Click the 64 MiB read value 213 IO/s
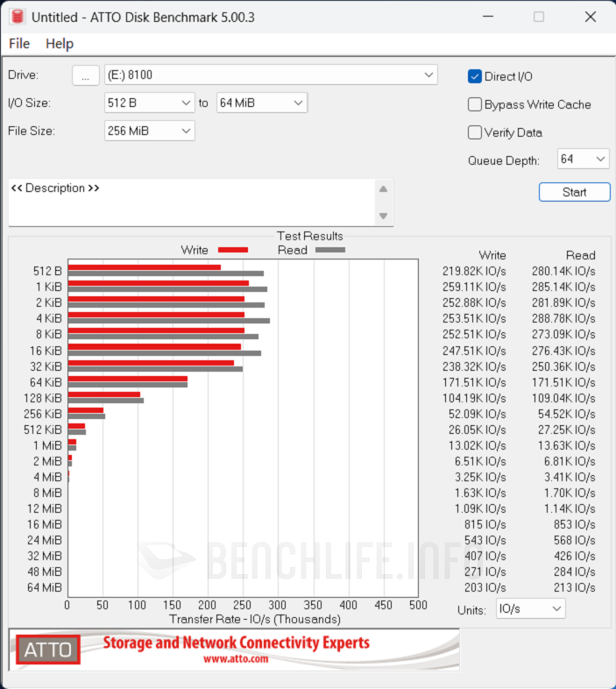Viewport: 616px width, 689px height. [x=574, y=587]
